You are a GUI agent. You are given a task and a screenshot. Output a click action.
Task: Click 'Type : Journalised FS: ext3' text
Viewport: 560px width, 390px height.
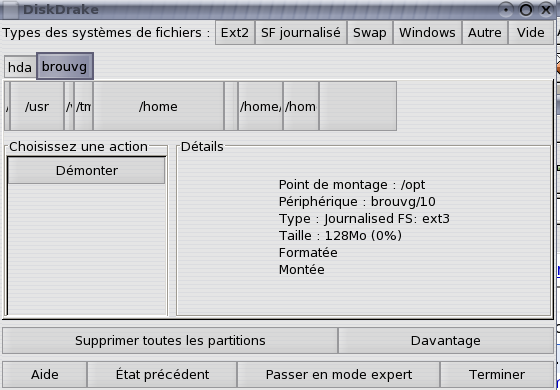[364, 219]
